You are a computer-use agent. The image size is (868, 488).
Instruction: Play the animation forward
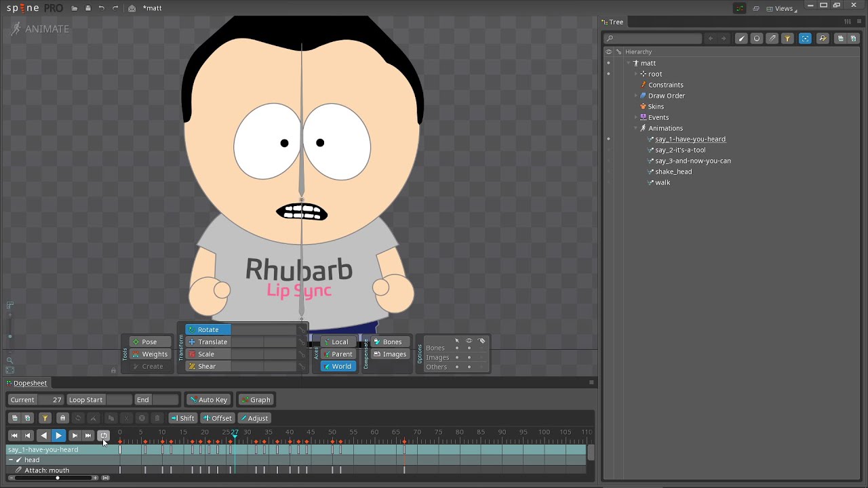[59, 436]
